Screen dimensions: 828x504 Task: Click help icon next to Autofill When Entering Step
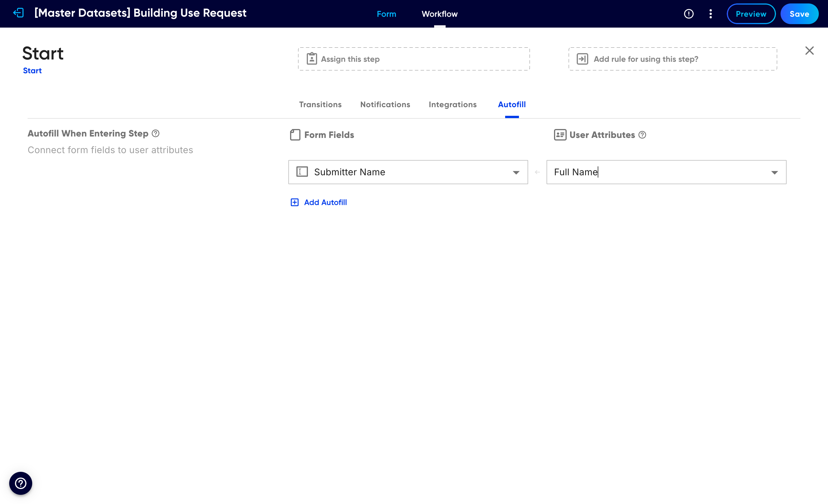[x=155, y=133]
